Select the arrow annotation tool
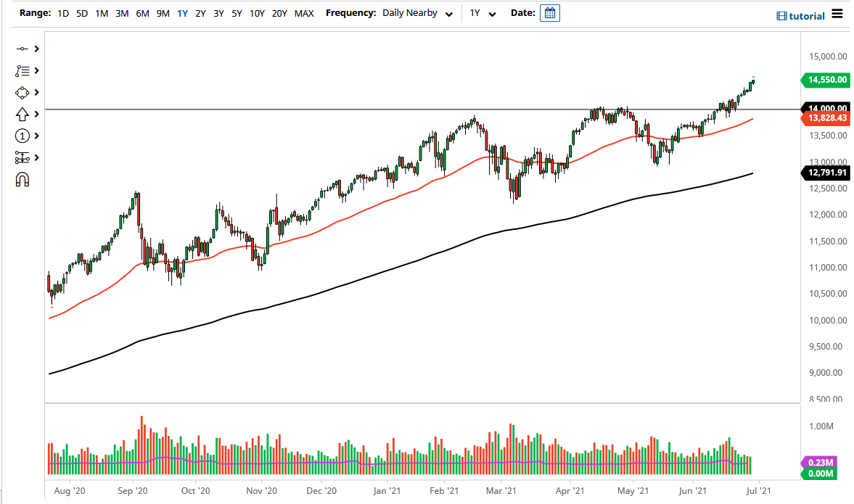The width and height of the screenshot is (854, 504). click(22, 114)
